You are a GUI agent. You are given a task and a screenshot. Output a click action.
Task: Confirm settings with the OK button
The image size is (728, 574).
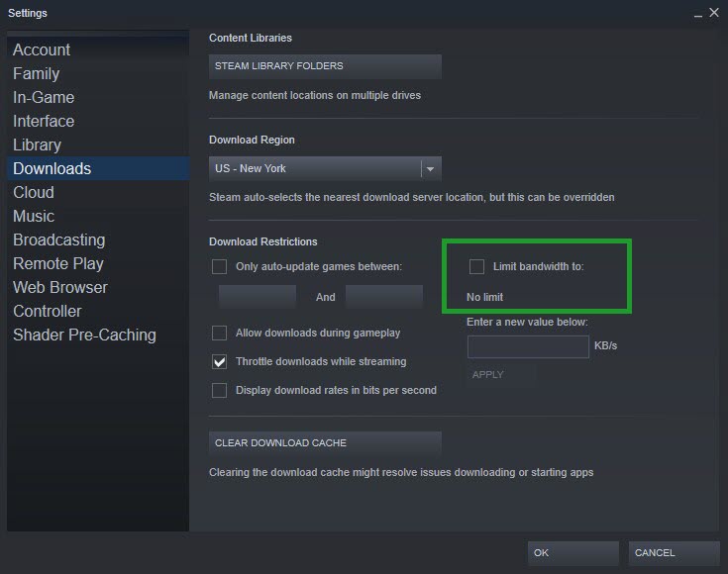tap(572, 553)
